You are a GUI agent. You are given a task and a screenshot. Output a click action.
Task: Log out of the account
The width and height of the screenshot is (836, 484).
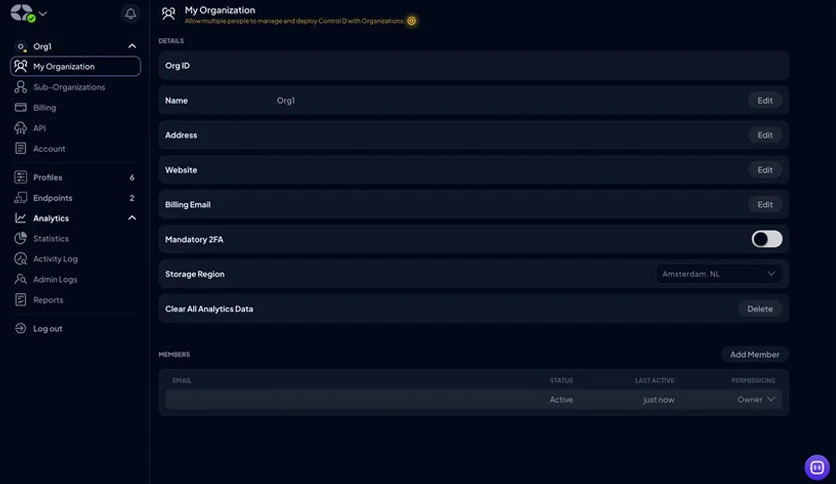(x=47, y=329)
